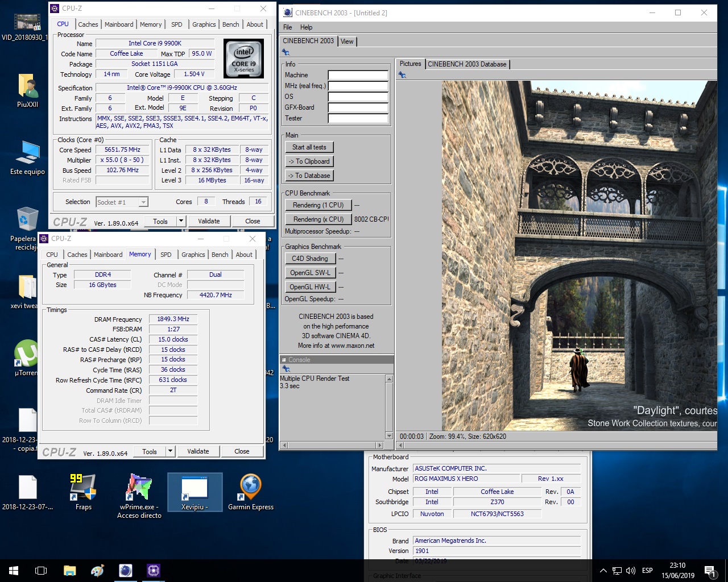Switch to Mainboard tab in top CPU-Z window
Viewport: 728px width, 582px height.
coord(119,24)
